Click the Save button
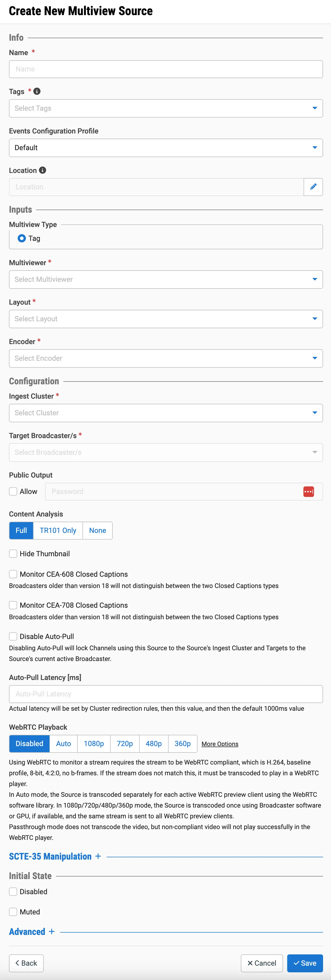This screenshot has width=331, height=980. click(x=305, y=963)
